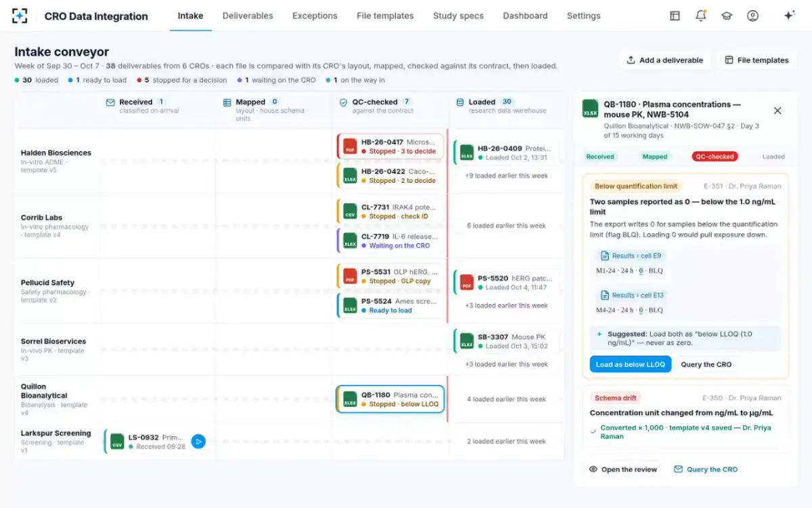Open the layout panel icon in header
This screenshot has width=812, height=508.
pyautogui.click(x=675, y=16)
